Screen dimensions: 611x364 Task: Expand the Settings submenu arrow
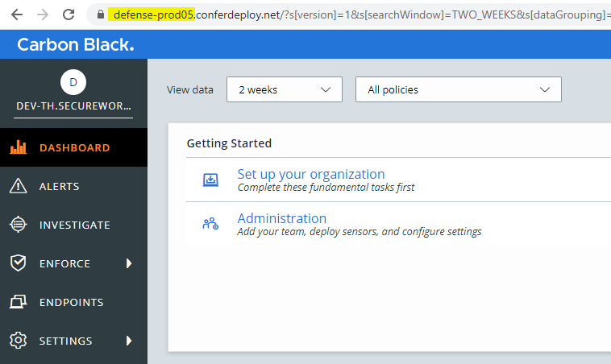[x=129, y=341]
